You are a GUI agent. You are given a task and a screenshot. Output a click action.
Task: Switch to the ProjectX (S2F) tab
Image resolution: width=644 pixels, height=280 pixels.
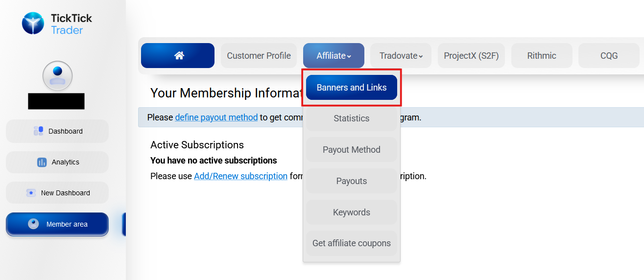coord(471,55)
